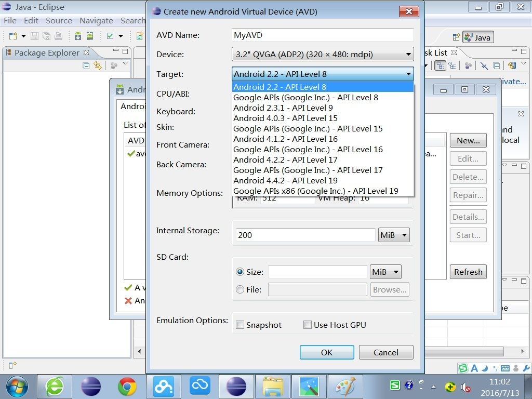The image size is (532, 399).
Task: Click the Sogou input wrench settings icon
Action: click(527, 368)
